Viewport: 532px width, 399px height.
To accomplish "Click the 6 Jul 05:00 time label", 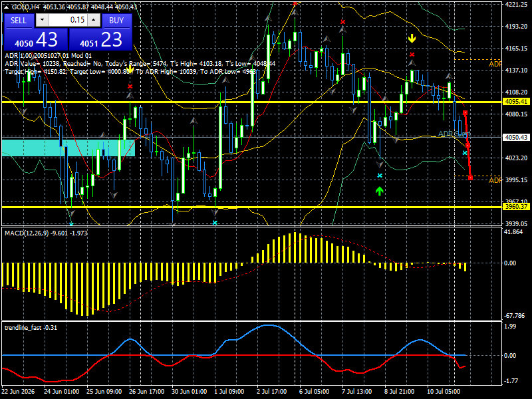I will [314, 391].
